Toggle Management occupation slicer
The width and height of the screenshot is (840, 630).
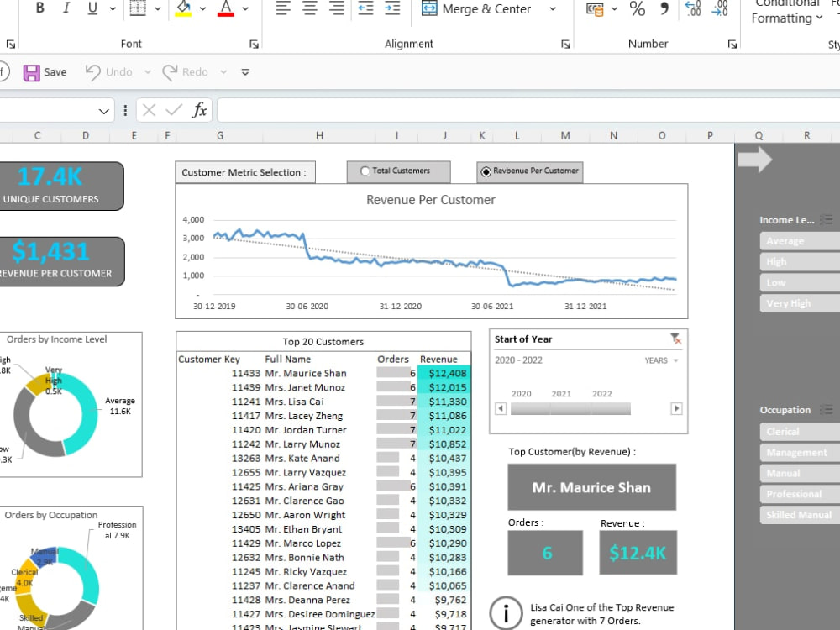tap(800, 453)
